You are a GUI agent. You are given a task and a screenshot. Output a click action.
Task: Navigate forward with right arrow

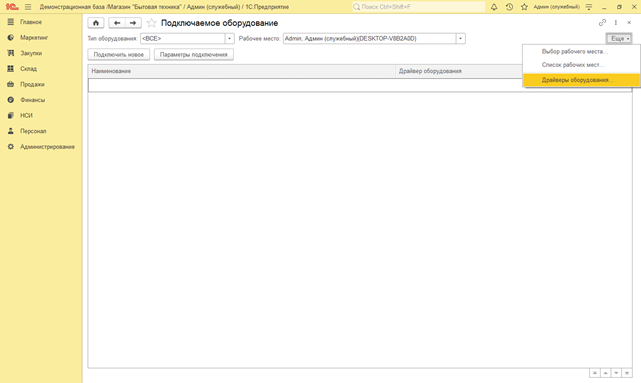coord(133,23)
